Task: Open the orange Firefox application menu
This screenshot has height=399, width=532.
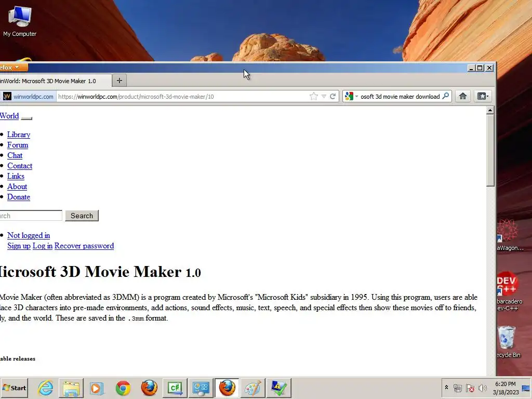Action: click(x=12, y=67)
